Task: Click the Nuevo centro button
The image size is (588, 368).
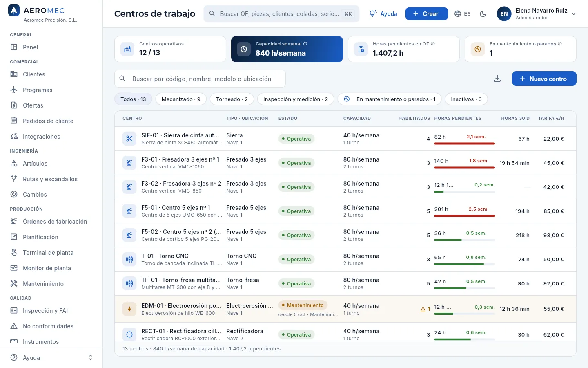Action: tap(544, 79)
